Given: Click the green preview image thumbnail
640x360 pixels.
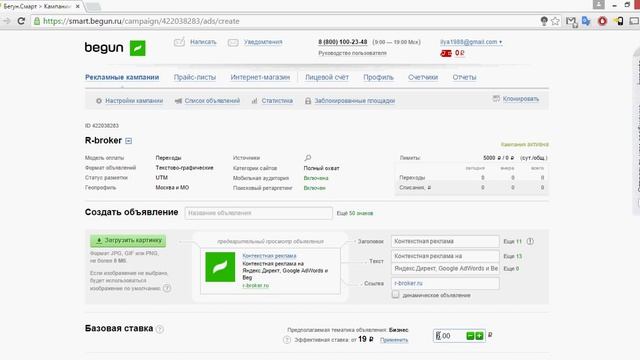Looking at the screenshot, I should click(x=220, y=267).
